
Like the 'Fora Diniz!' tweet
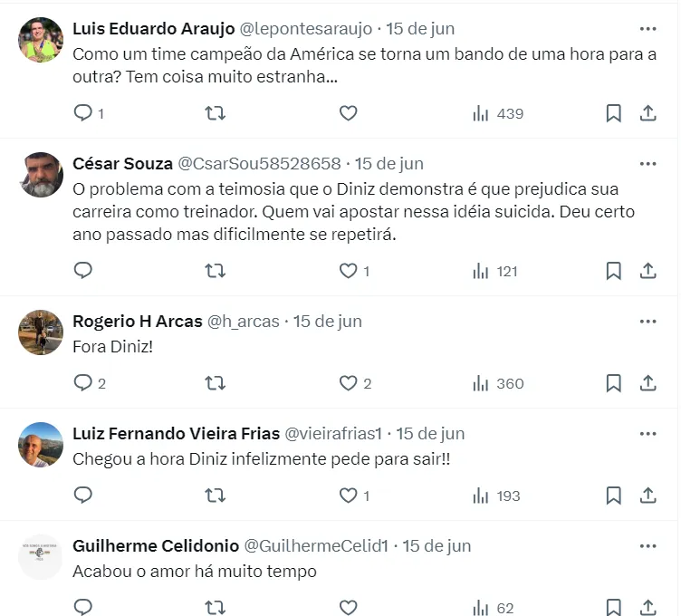(x=348, y=383)
